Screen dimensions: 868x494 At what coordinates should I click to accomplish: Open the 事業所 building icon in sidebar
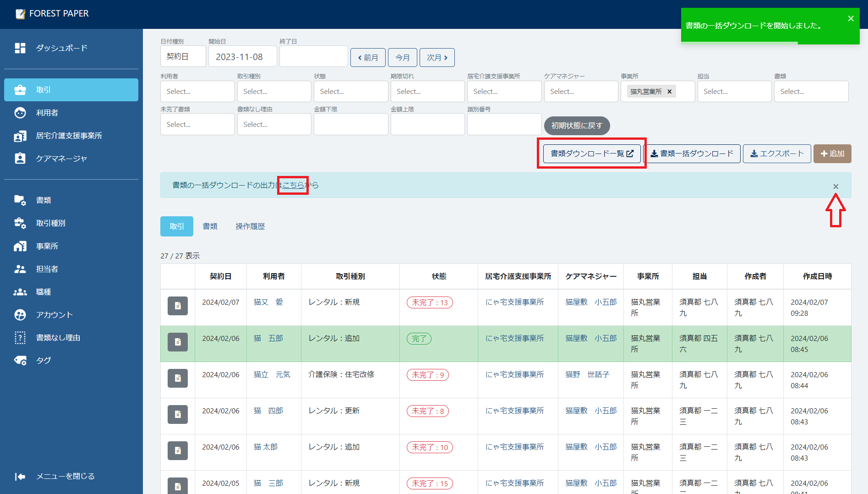point(20,246)
